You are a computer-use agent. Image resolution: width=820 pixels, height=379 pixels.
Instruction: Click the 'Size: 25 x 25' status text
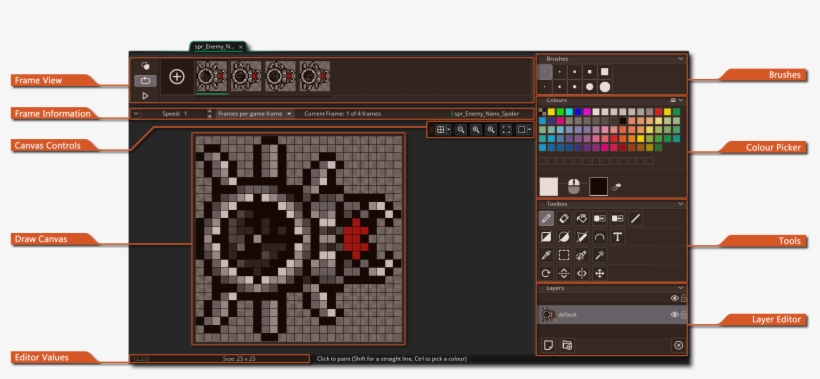[239, 359]
